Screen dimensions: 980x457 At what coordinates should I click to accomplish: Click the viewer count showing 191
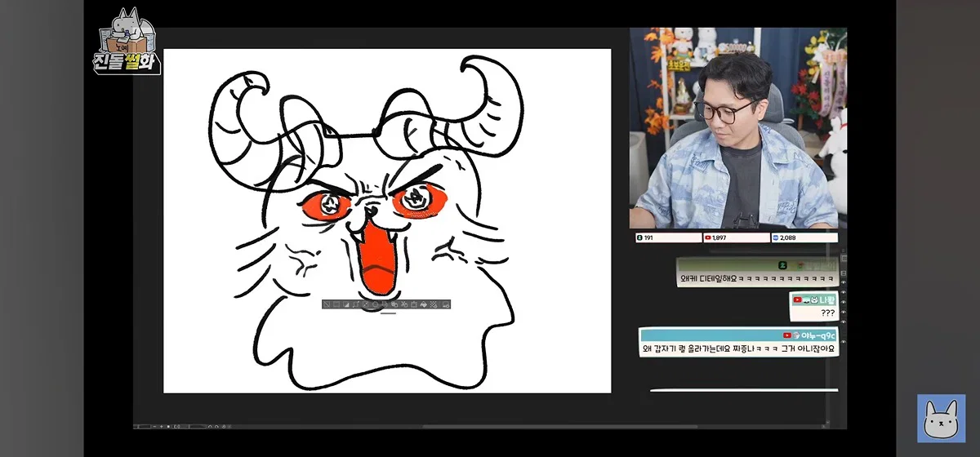668,237
